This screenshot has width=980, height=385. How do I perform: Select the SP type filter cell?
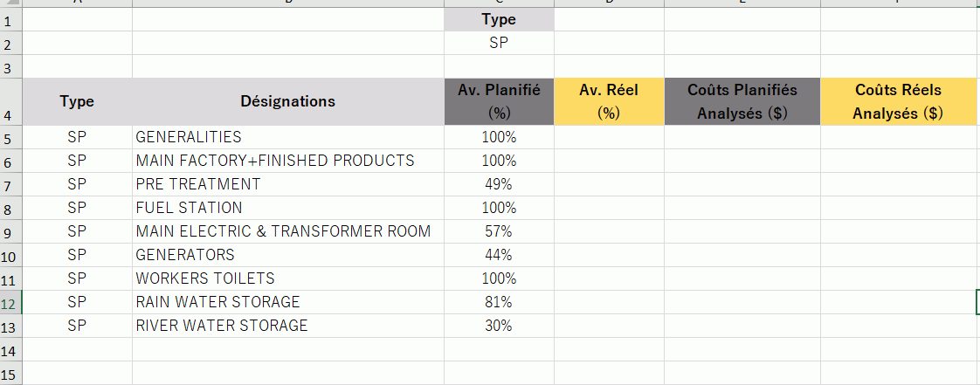[x=499, y=43]
